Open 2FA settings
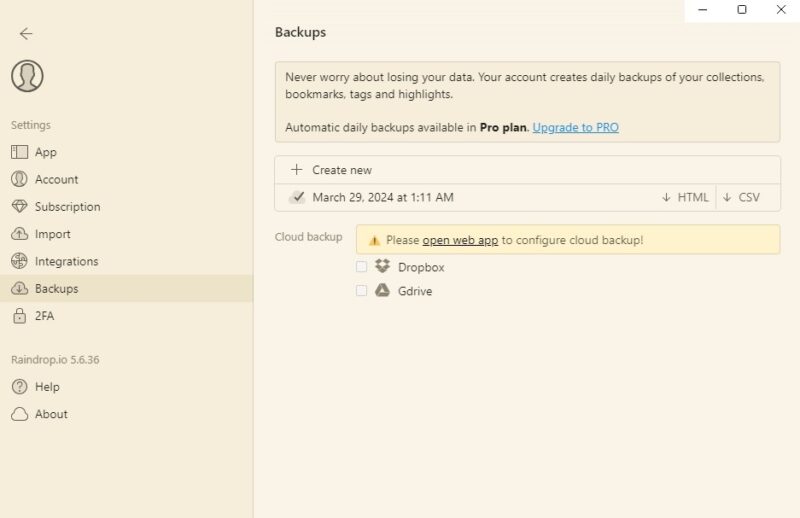Viewport: 800px width, 518px height. point(127,315)
